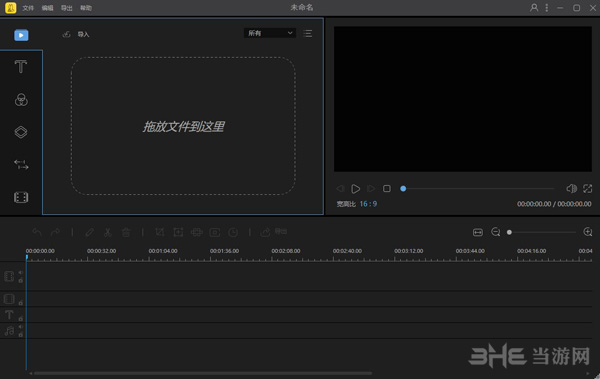Click ruler at 00:04:16.00

click(x=532, y=251)
